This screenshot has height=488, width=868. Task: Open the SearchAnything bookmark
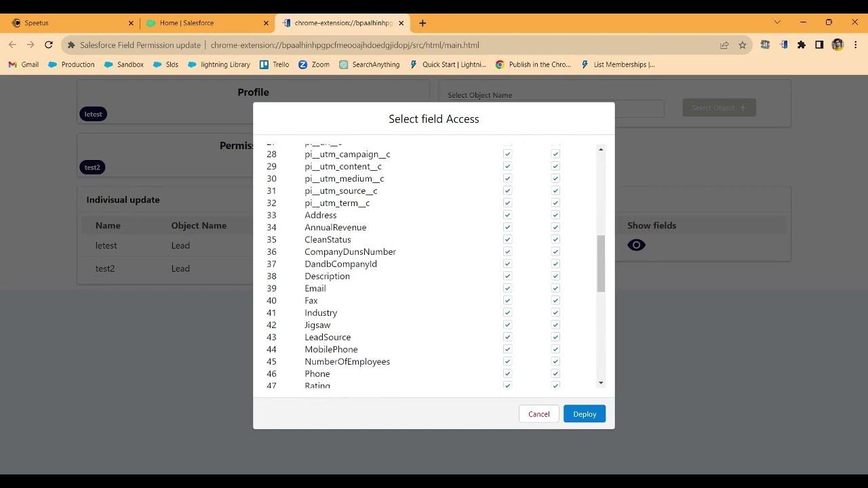[370, 64]
